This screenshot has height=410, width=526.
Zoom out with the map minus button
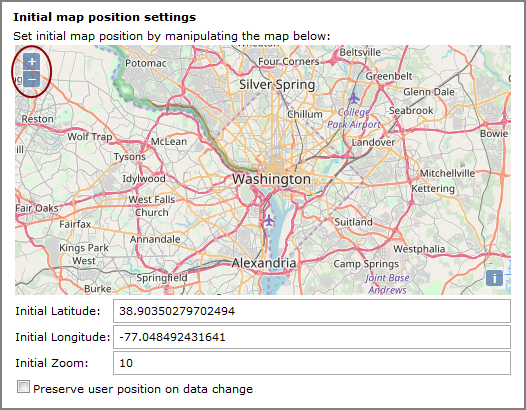[32, 80]
